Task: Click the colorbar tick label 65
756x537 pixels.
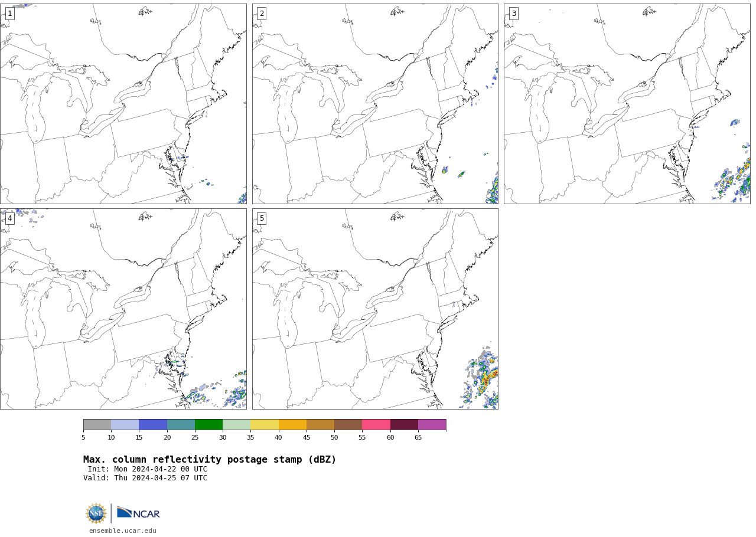Action: click(418, 437)
